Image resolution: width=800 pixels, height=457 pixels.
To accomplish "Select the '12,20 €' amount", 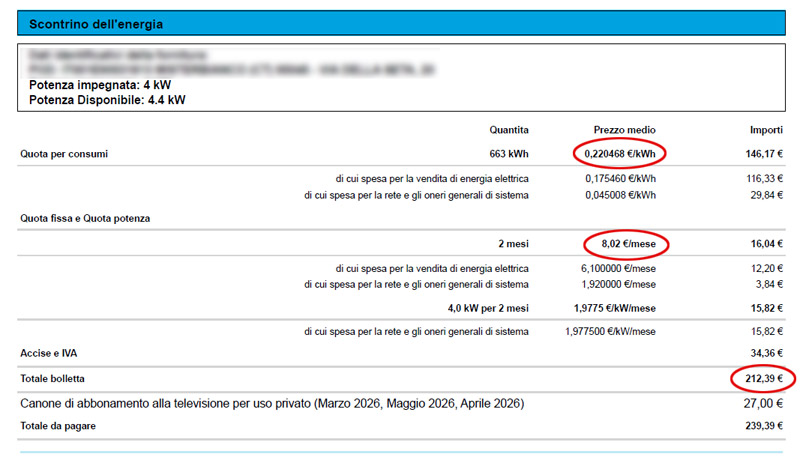I will tap(766, 268).
